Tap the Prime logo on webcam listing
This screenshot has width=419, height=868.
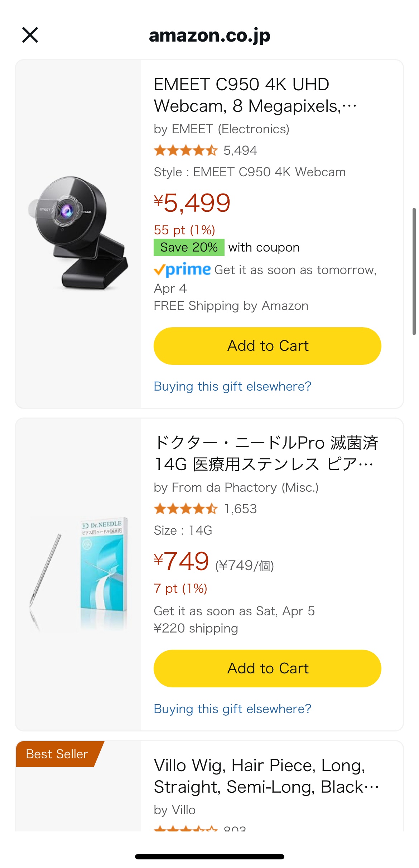[x=182, y=270]
